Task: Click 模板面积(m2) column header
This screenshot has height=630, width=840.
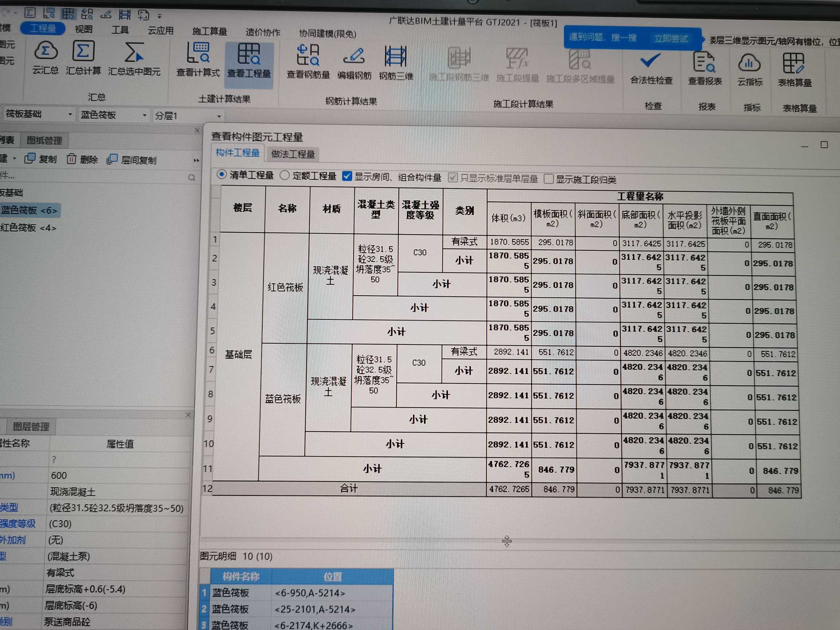Action: point(553,218)
